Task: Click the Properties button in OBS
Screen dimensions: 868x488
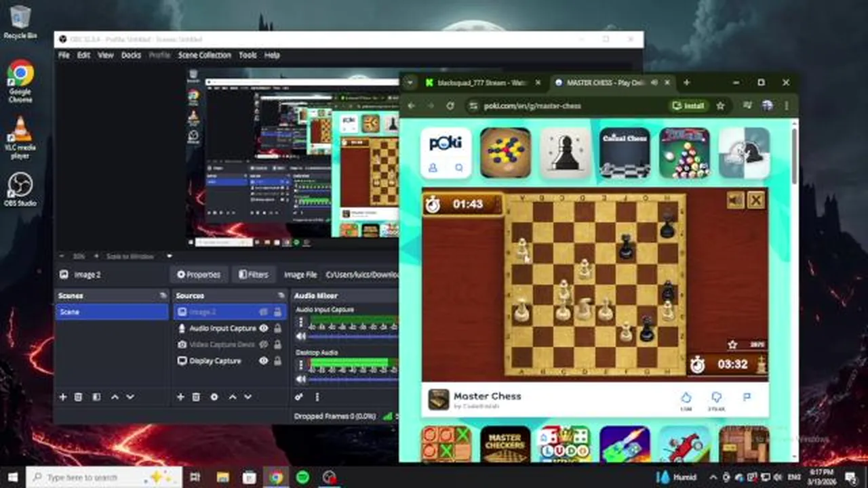Action: tap(199, 274)
